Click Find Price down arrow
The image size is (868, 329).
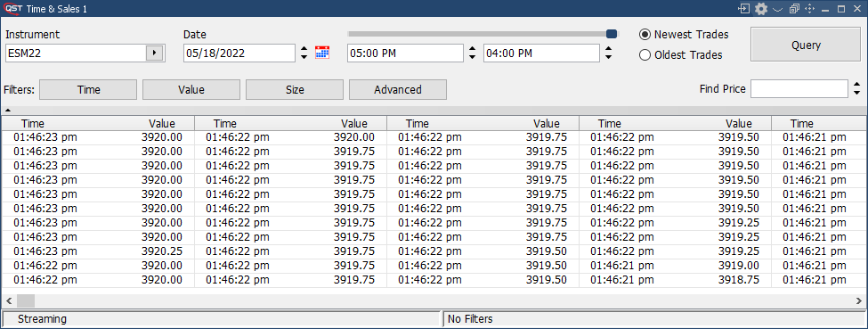point(857,94)
